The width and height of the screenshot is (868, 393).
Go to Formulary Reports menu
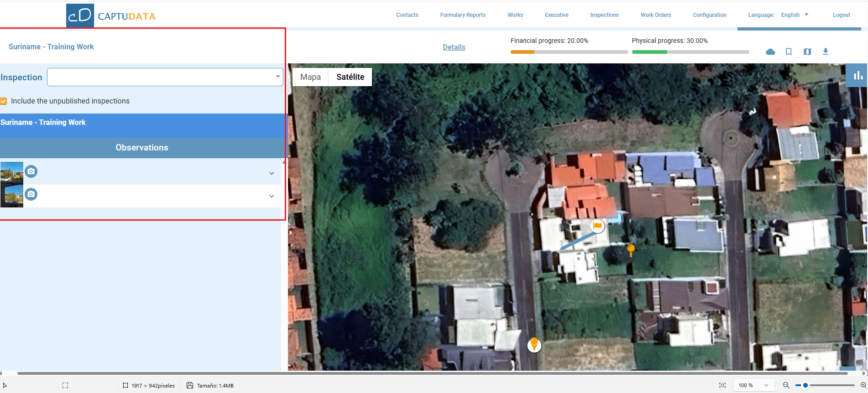coord(463,15)
